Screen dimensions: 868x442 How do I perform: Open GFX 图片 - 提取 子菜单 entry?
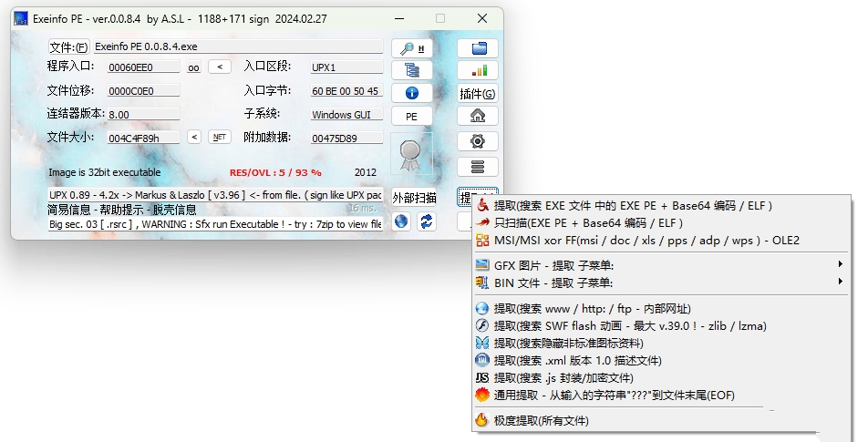(x=661, y=265)
